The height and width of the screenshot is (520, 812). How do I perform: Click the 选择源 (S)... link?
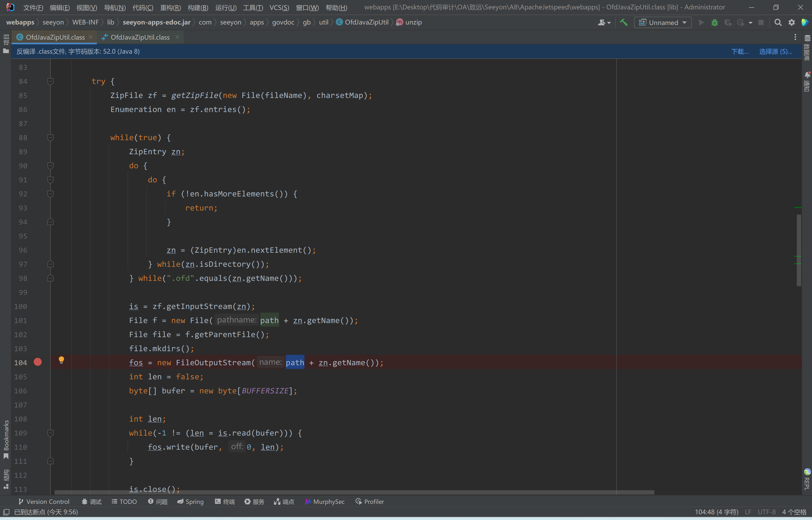coord(776,51)
